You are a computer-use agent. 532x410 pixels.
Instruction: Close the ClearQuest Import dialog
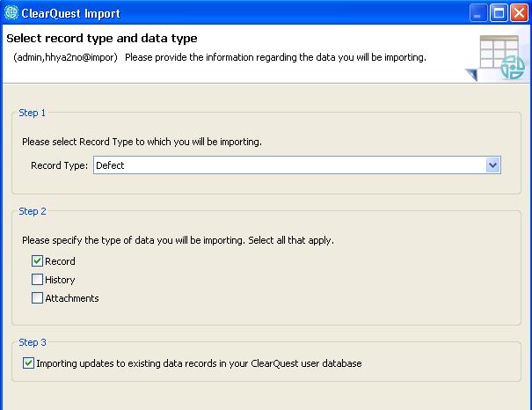click(518, 13)
